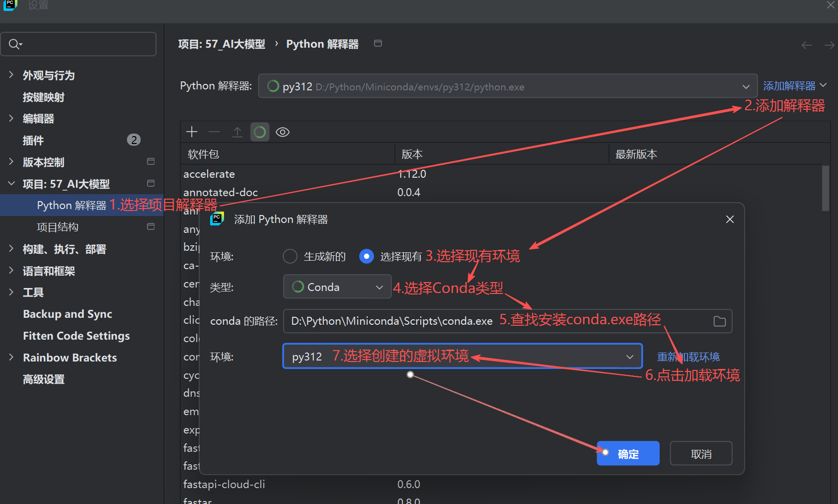Expand Rainbow Brackets tree node

click(x=11, y=357)
